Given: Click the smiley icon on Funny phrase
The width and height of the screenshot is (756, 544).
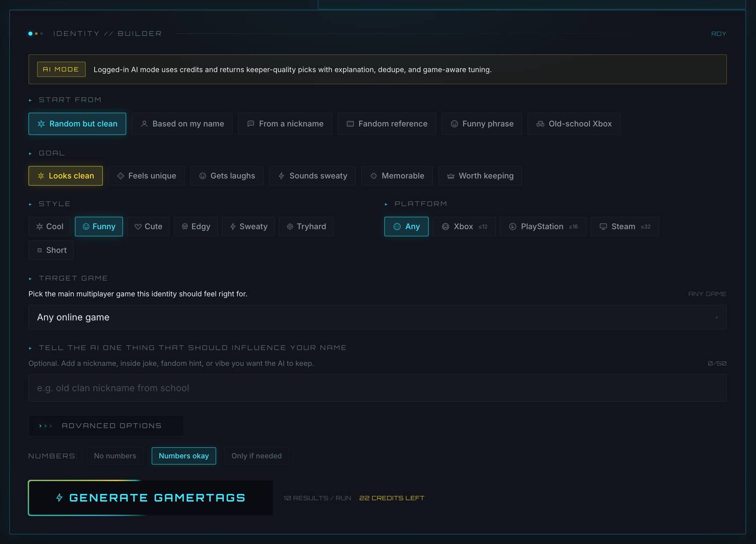Looking at the screenshot, I should pos(454,124).
